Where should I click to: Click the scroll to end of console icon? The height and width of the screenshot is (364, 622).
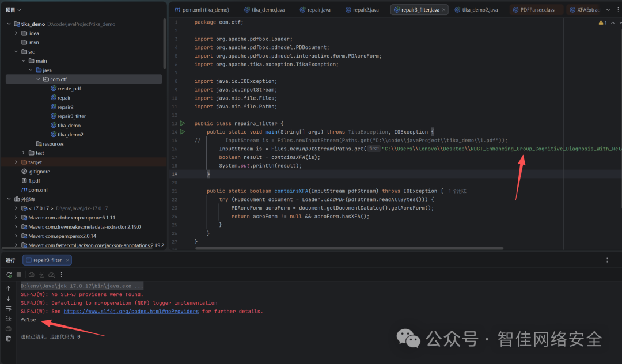click(8, 318)
